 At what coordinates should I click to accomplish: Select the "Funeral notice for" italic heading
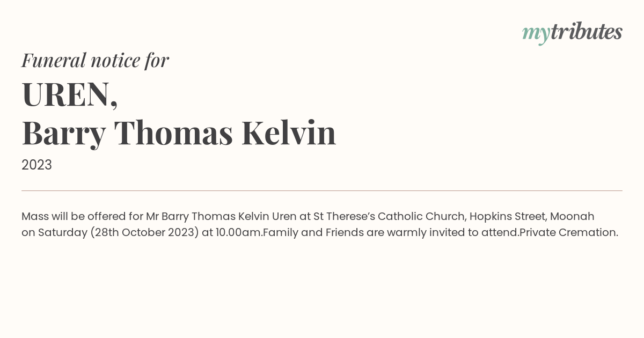[95, 60]
